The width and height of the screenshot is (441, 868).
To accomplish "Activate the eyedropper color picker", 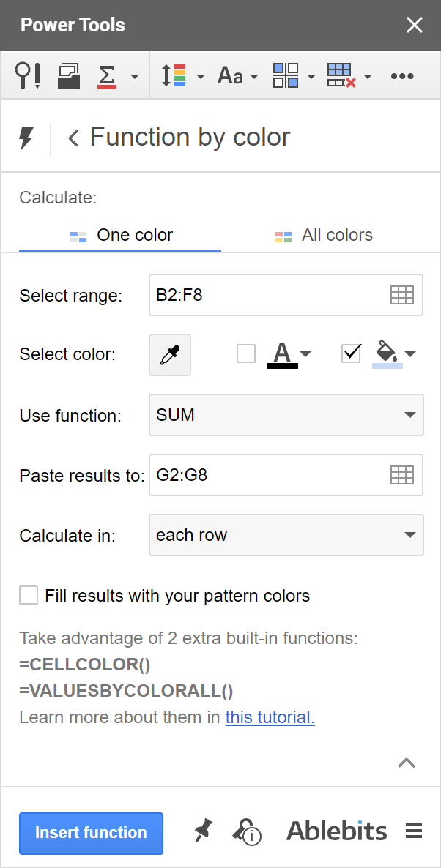I will (170, 355).
